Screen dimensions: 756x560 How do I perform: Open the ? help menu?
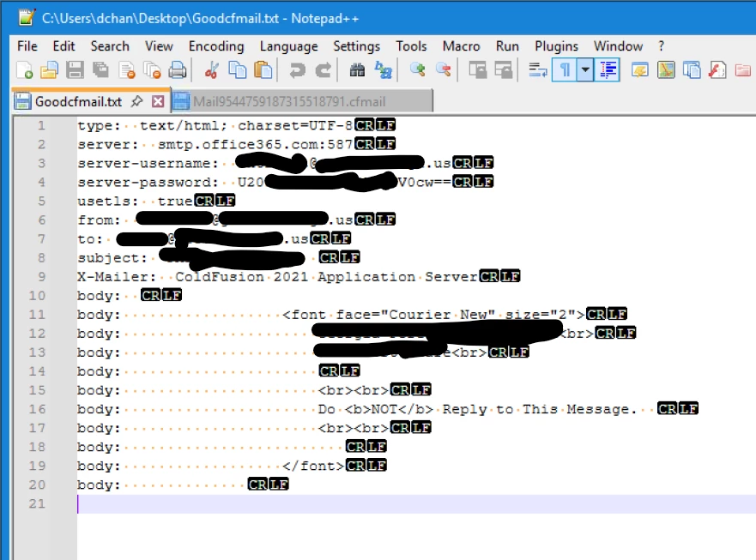click(661, 46)
